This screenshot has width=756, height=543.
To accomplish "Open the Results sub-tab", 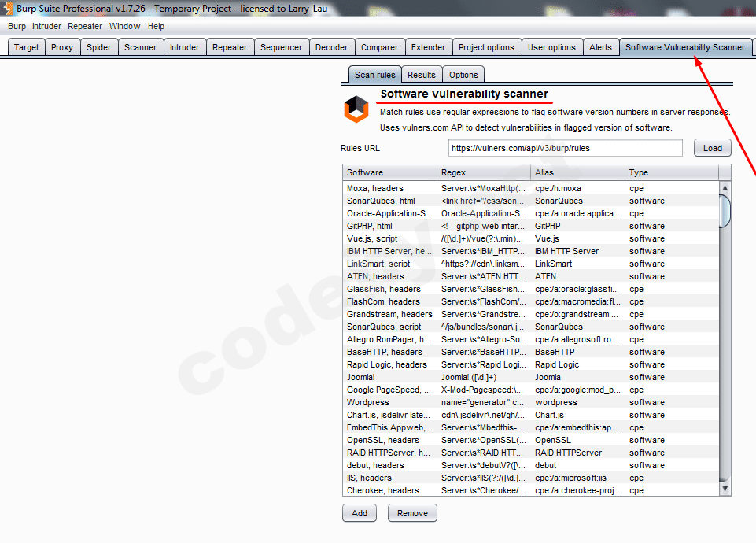I will click(x=422, y=75).
